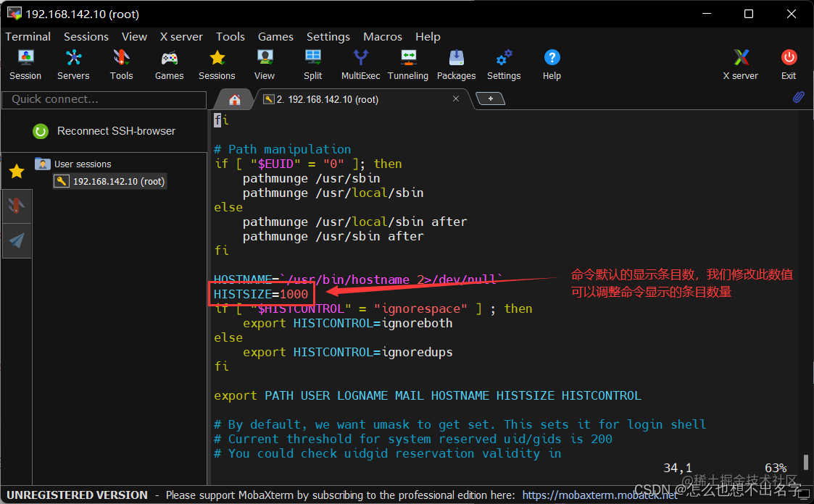The width and height of the screenshot is (814, 504).
Task: Open the Sessions menu in menu bar
Action: click(x=86, y=37)
